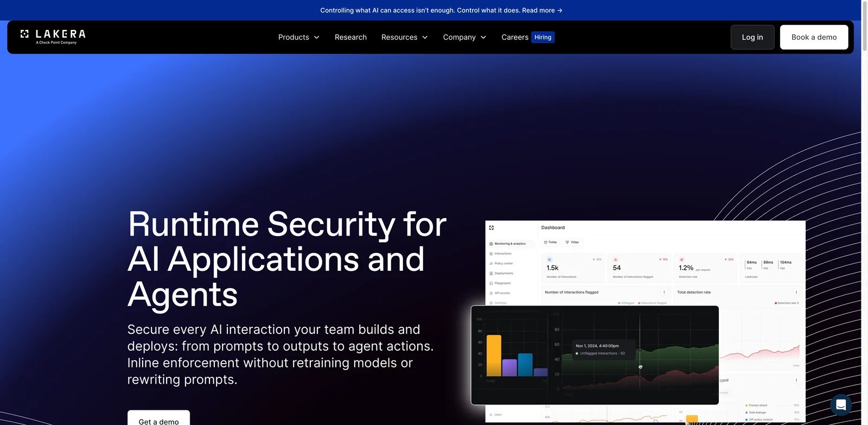
Task: Click the Detection rate % legend label
Action: pos(787,303)
